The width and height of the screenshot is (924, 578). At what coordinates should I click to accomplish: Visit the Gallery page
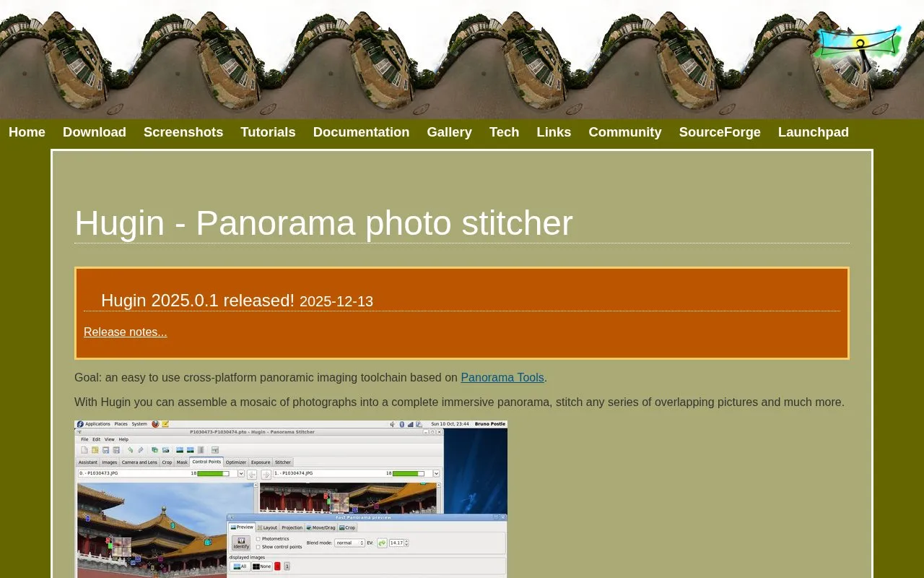(449, 132)
